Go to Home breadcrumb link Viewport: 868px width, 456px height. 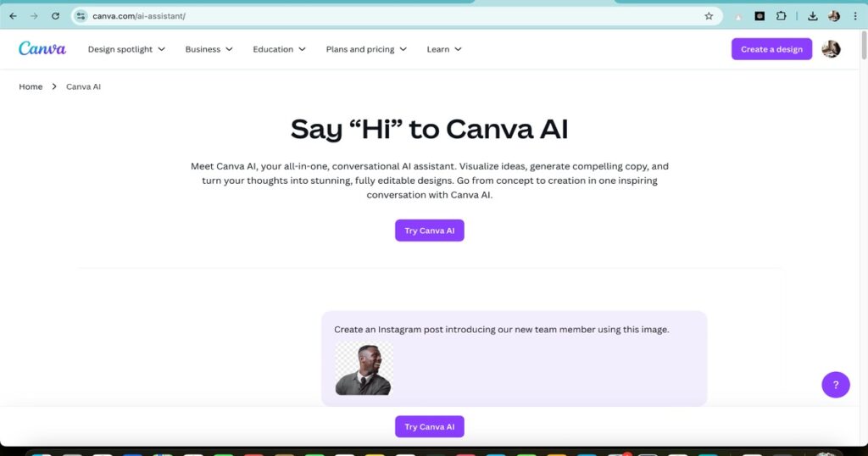click(x=31, y=86)
